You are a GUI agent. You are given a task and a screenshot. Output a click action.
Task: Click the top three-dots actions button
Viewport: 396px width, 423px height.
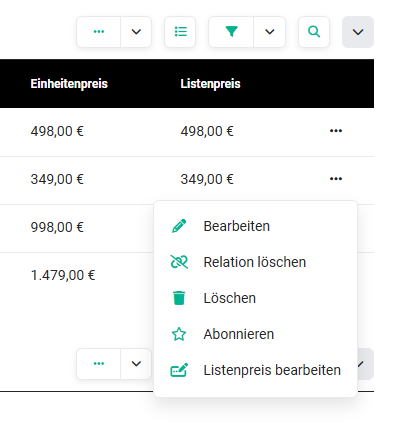click(x=99, y=32)
